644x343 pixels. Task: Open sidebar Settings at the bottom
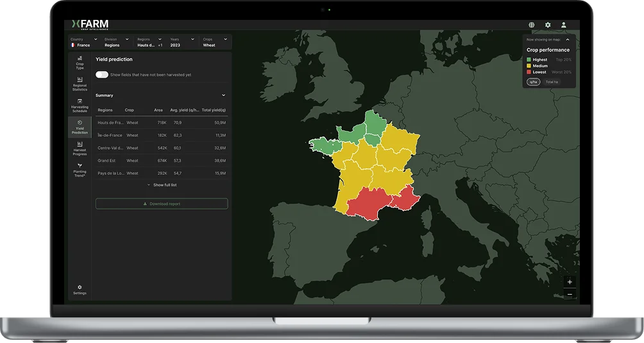[x=80, y=290]
